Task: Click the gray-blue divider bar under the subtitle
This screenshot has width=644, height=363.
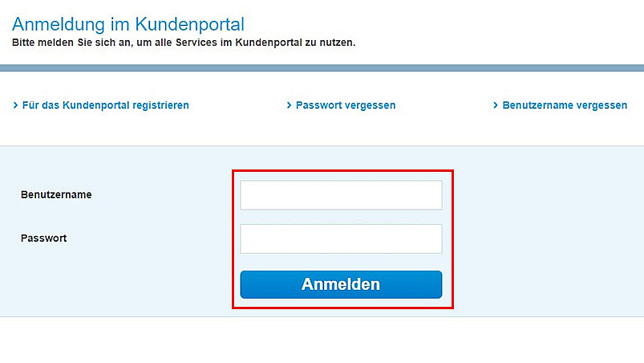Action: 322,68
